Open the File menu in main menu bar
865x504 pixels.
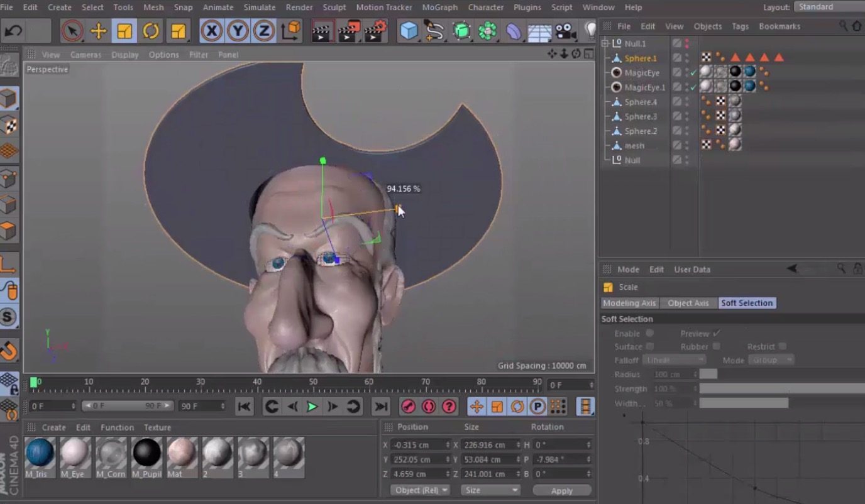(x=8, y=7)
